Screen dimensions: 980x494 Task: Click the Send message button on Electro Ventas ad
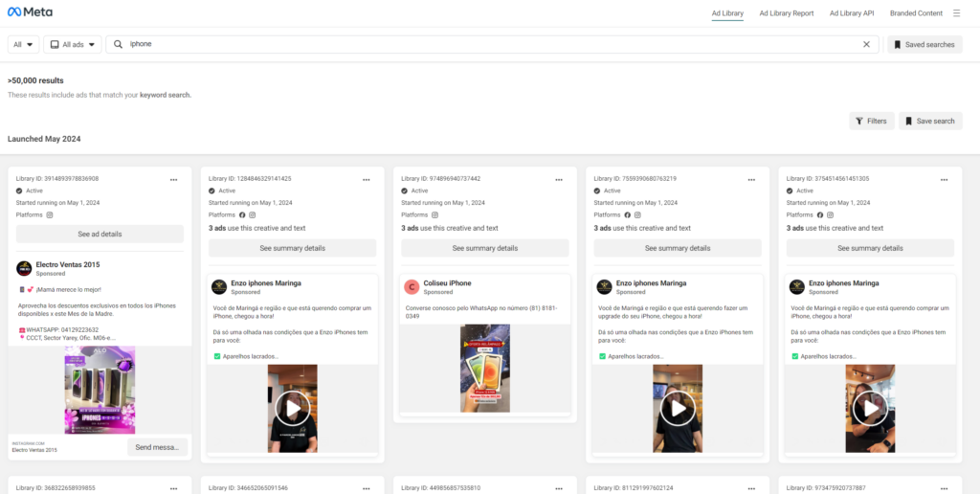click(x=158, y=447)
